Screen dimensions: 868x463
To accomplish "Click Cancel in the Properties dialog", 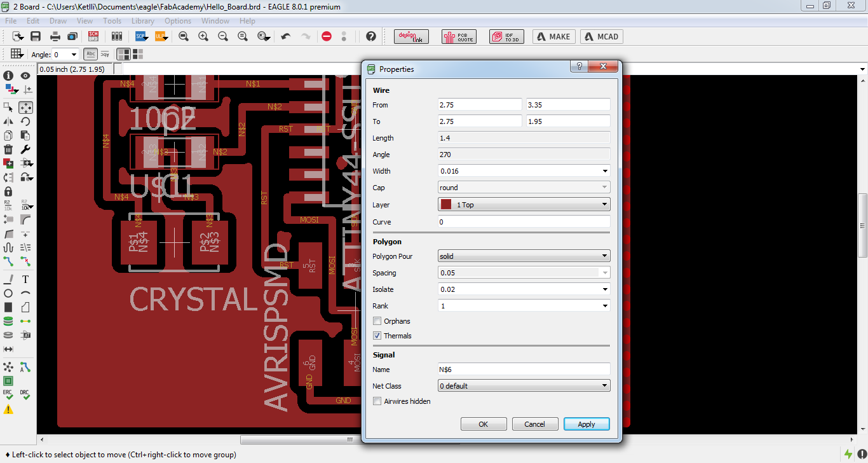I will 535,424.
